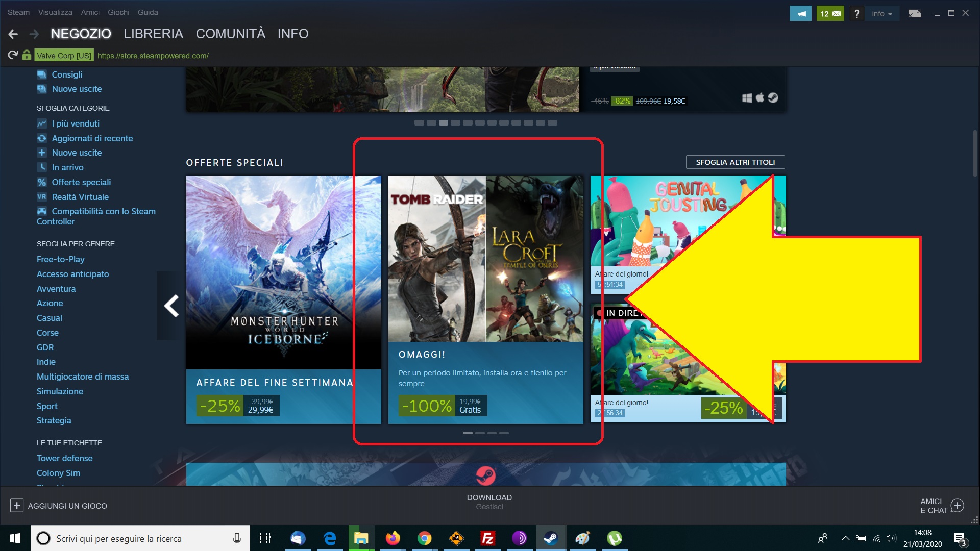980x551 pixels.
Task: Browse the Avventura genre
Action: click(56, 289)
